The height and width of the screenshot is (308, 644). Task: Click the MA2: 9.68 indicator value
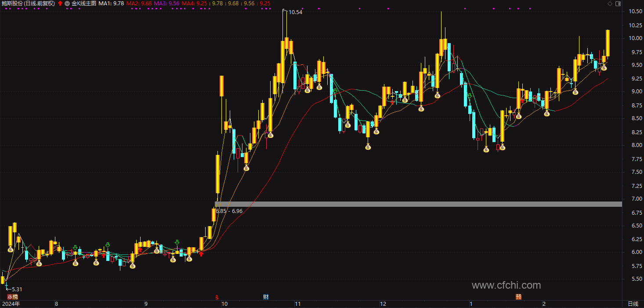pos(139,3)
